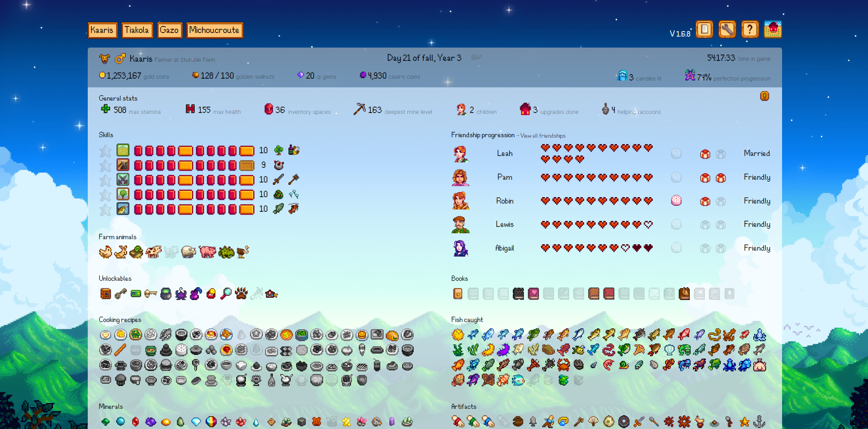This screenshot has width=868, height=429.
Task: Click the combat skill icon
Action: 123,179
